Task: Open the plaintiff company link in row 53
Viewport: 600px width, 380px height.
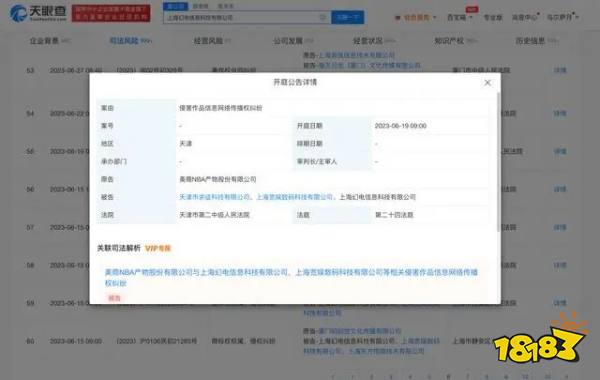Action: [356, 55]
